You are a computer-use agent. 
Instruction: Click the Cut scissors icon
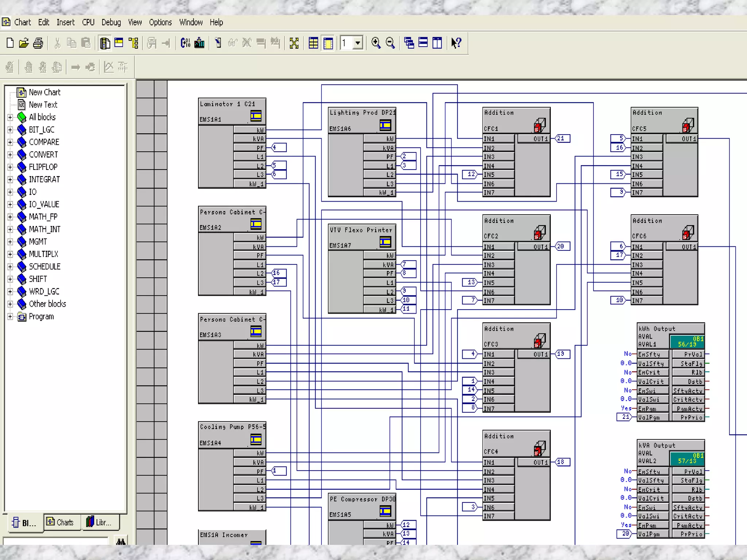coord(57,43)
